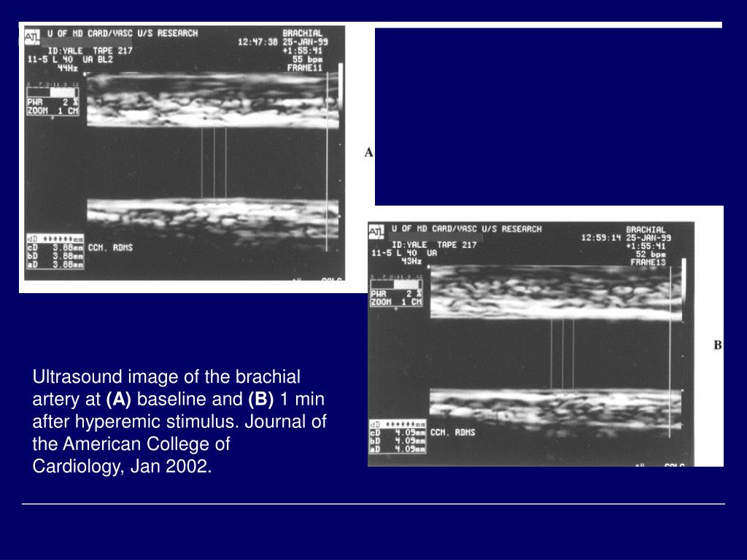Screen dimensions: 747x560
Task: Click the panel label letter 'B'
Action: coord(718,345)
